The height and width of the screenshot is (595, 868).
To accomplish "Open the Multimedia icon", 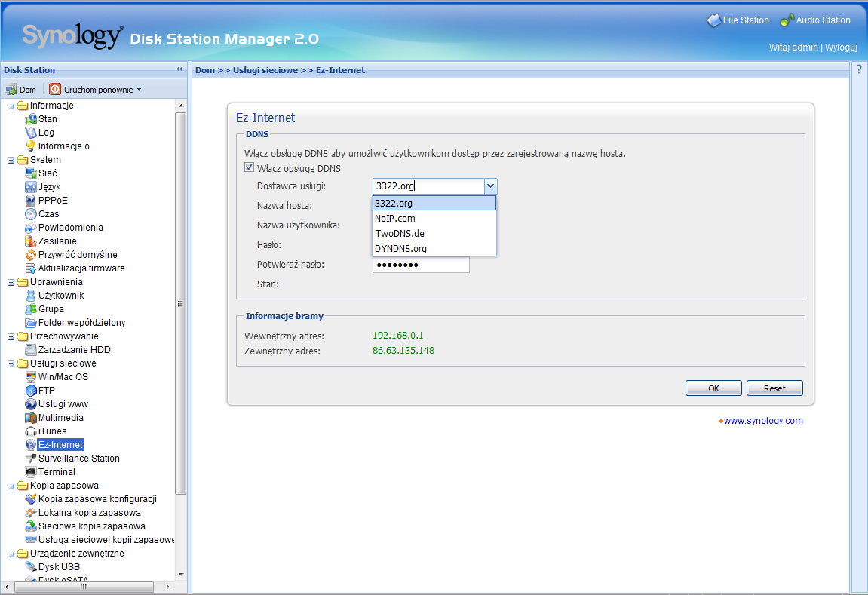I will coord(31,418).
